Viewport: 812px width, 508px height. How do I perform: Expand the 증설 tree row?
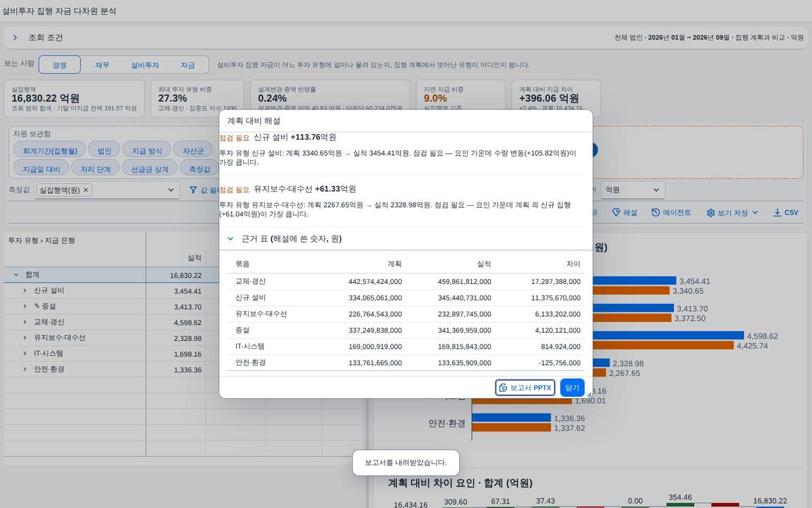point(25,307)
